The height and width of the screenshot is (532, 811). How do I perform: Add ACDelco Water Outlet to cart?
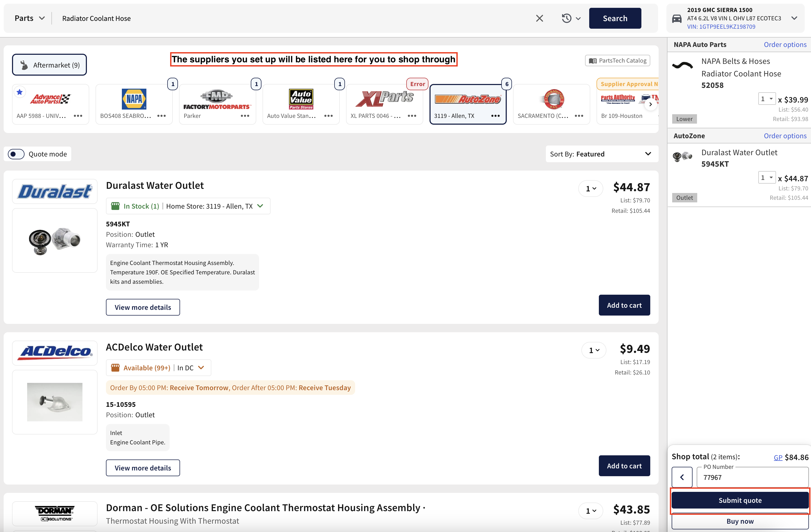(624, 466)
